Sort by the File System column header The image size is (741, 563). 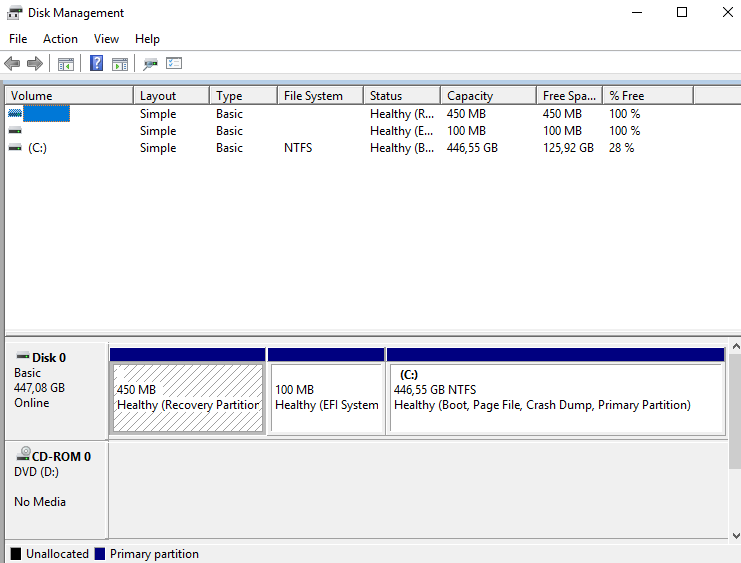pos(320,95)
